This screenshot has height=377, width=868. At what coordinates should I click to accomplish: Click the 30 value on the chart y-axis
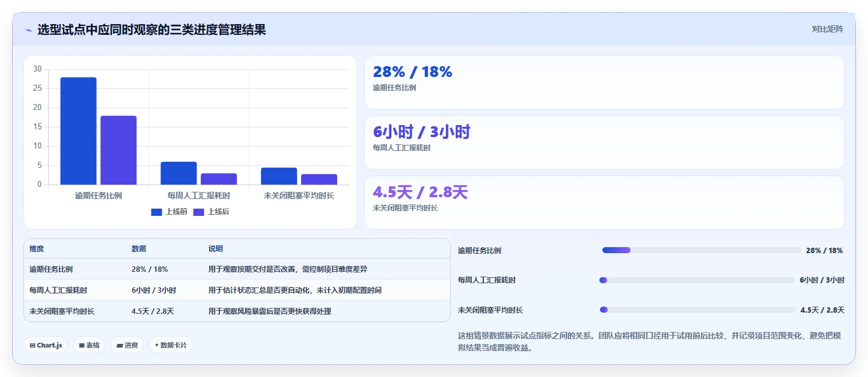(x=37, y=69)
